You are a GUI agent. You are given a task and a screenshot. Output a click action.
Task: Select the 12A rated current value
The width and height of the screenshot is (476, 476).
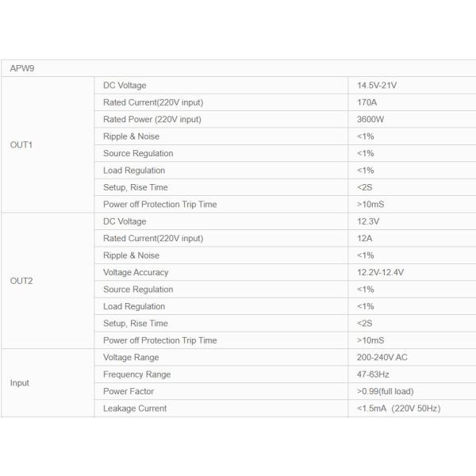click(365, 238)
